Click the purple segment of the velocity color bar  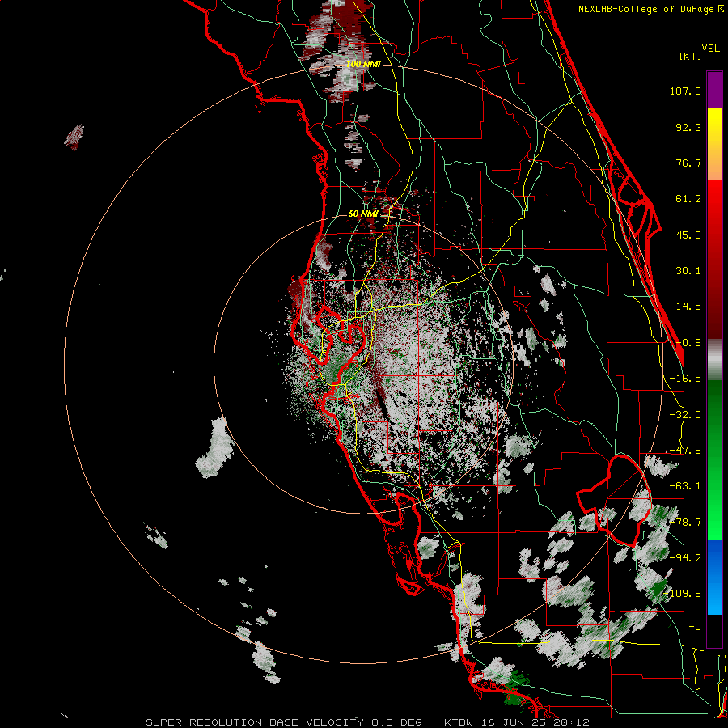coord(714,90)
